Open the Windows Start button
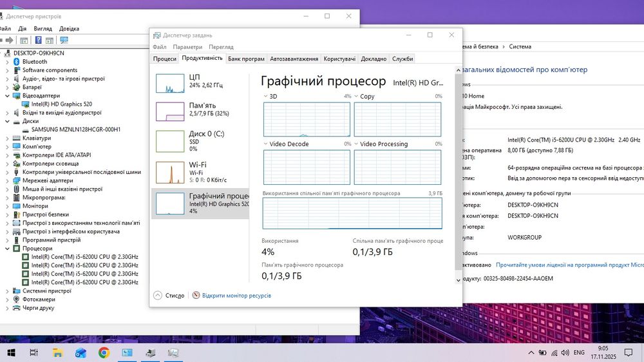Screen dimensions: 644x362 coord(11,352)
